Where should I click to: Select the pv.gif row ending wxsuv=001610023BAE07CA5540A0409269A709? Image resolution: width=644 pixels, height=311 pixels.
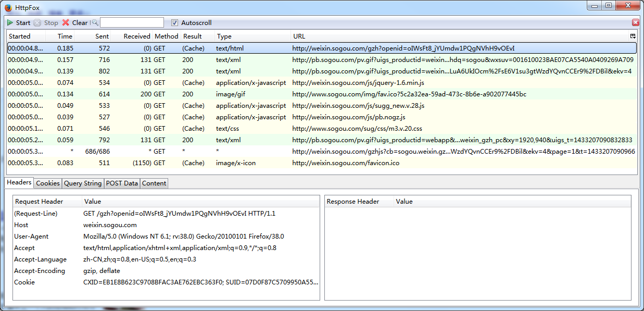tap(322, 60)
